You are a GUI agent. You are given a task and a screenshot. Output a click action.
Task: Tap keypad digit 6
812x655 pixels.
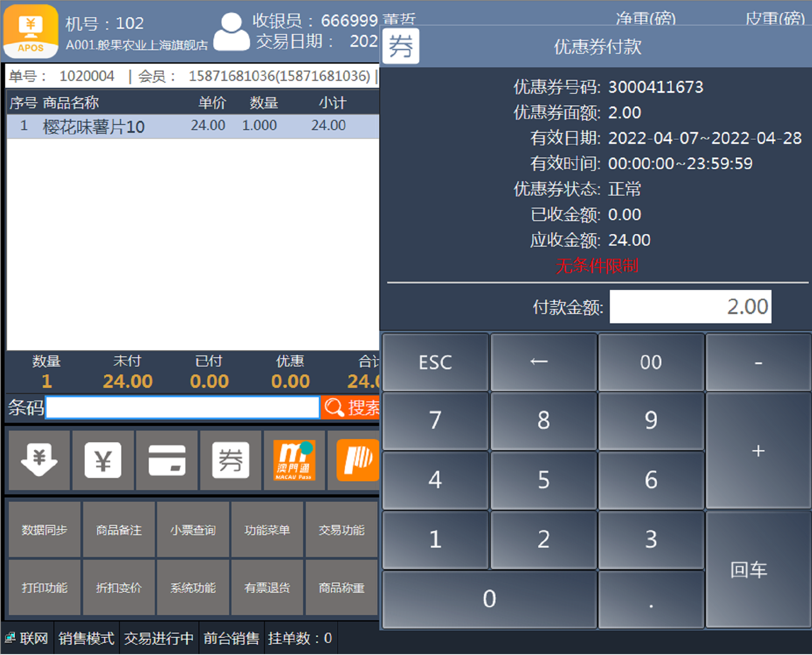[651, 480]
